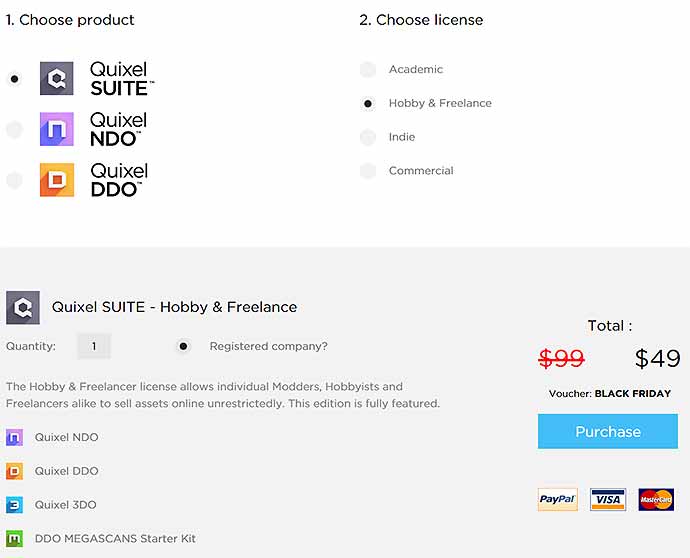This screenshot has height=558, width=690.
Task: Toggle the Registered company option
Action: [x=183, y=347]
